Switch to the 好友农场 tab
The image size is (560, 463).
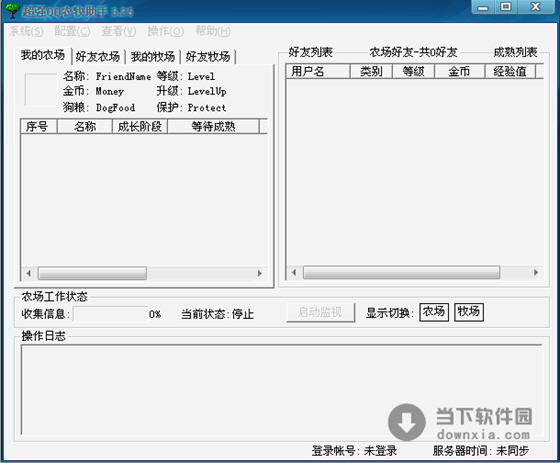98,56
